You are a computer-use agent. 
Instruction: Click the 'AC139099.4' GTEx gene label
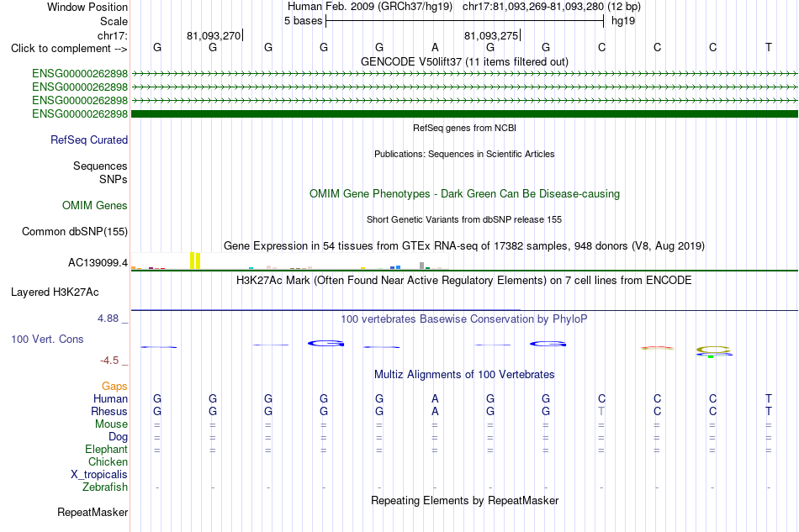click(x=98, y=263)
